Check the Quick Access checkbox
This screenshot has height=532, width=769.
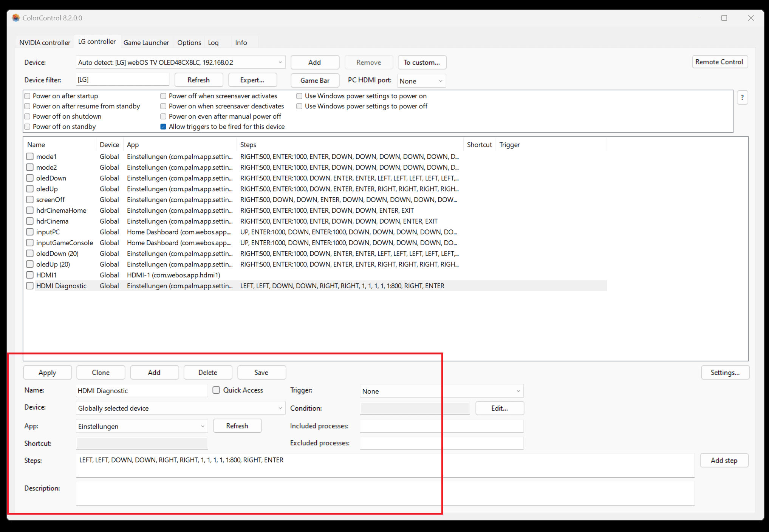coord(216,390)
